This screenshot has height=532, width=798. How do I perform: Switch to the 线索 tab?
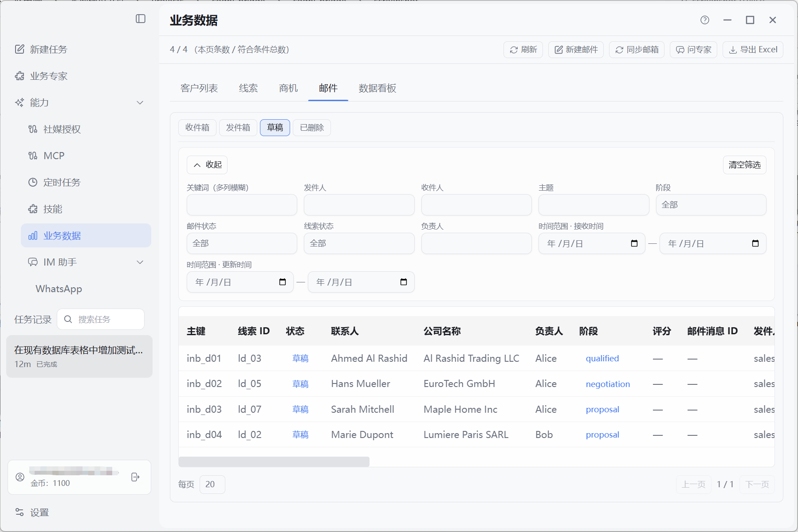coord(248,88)
